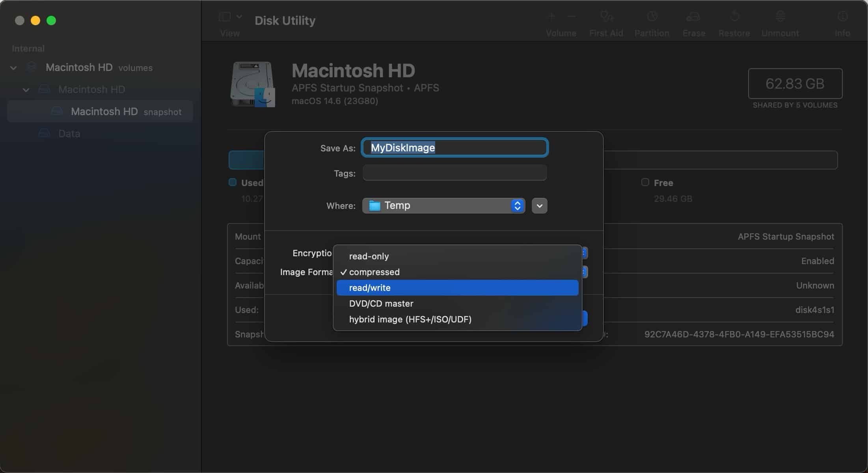Click the Macintosh HD sidebar container icon
868x473 pixels.
coord(32,67)
